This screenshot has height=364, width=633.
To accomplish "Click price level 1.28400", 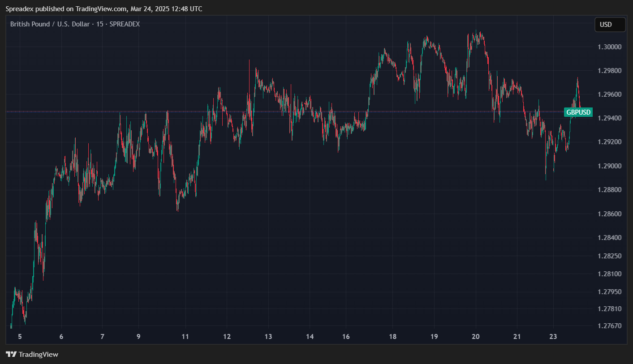I will click(x=609, y=238).
